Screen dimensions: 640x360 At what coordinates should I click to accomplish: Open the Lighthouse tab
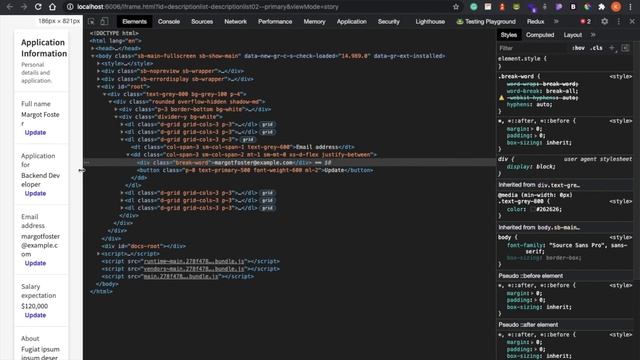(430, 21)
